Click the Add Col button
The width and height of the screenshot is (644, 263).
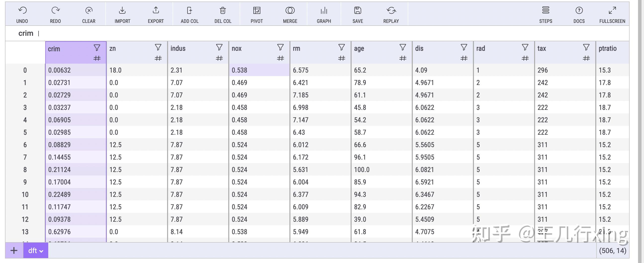[189, 14]
